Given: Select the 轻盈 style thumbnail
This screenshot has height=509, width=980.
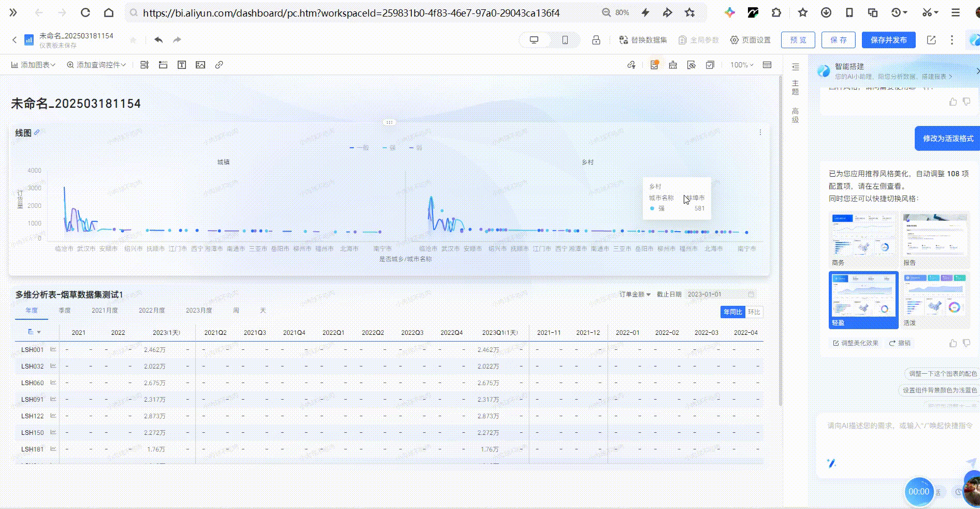Looking at the screenshot, I should [x=863, y=300].
